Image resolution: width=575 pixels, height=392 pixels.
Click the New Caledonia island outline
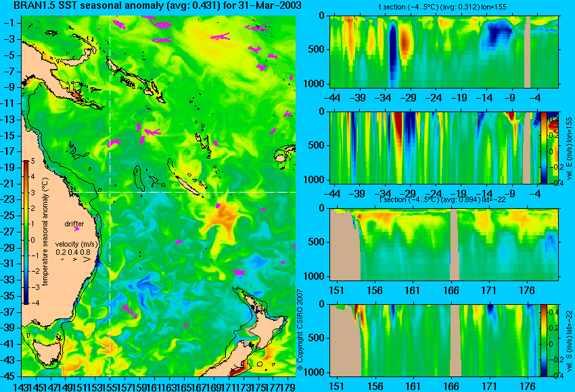(x=187, y=185)
